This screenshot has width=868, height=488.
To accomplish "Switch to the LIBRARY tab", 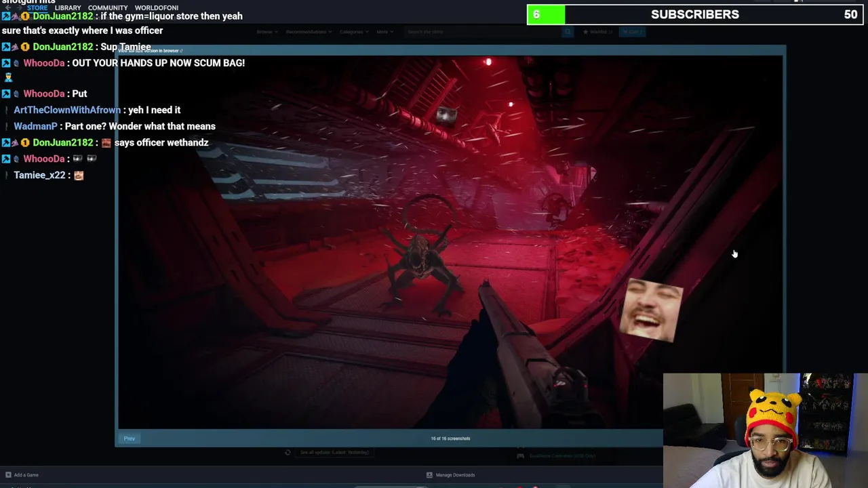I will (68, 8).
